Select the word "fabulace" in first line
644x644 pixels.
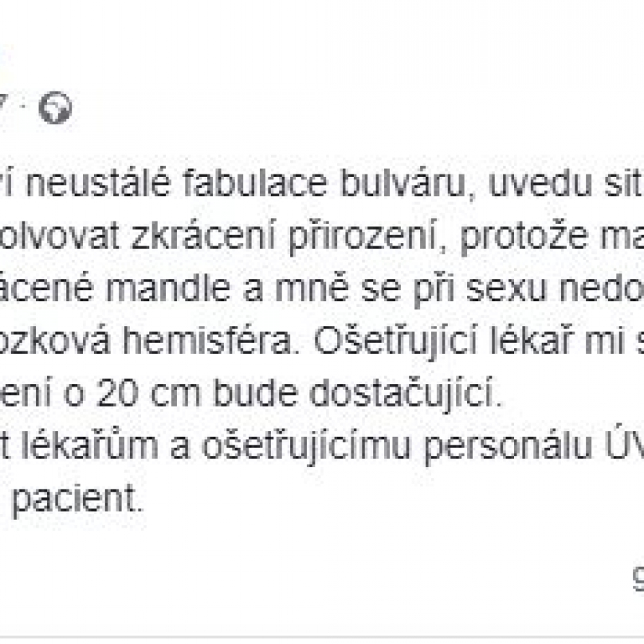pos(255,184)
